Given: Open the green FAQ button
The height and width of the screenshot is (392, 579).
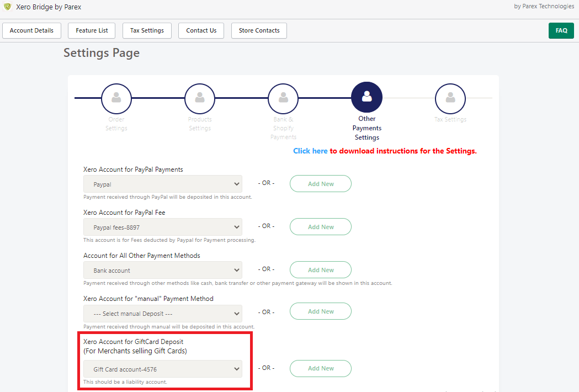Looking at the screenshot, I should click(561, 30).
